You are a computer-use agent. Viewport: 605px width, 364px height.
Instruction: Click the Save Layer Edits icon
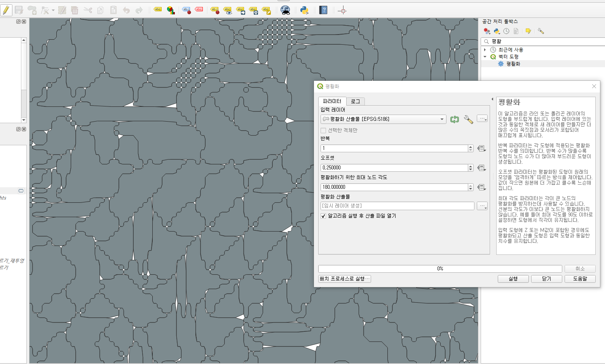pyautogui.click(x=19, y=10)
